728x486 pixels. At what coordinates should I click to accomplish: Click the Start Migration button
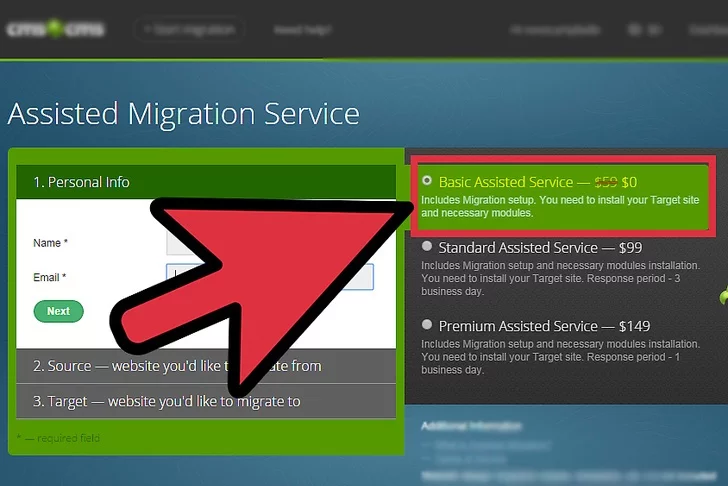coord(189,29)
